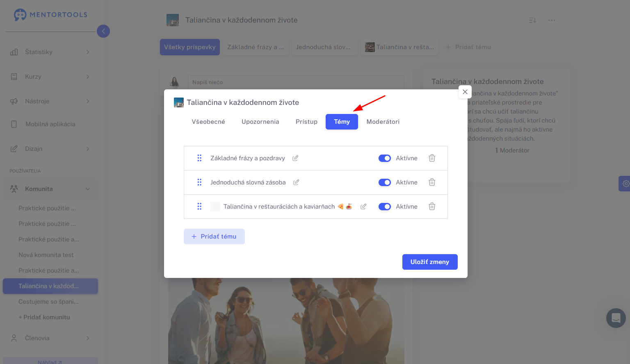The height and width of the screenshot is (364, 630).
Task: Switch to the Moderátori tab
Action: pos(383,122)
